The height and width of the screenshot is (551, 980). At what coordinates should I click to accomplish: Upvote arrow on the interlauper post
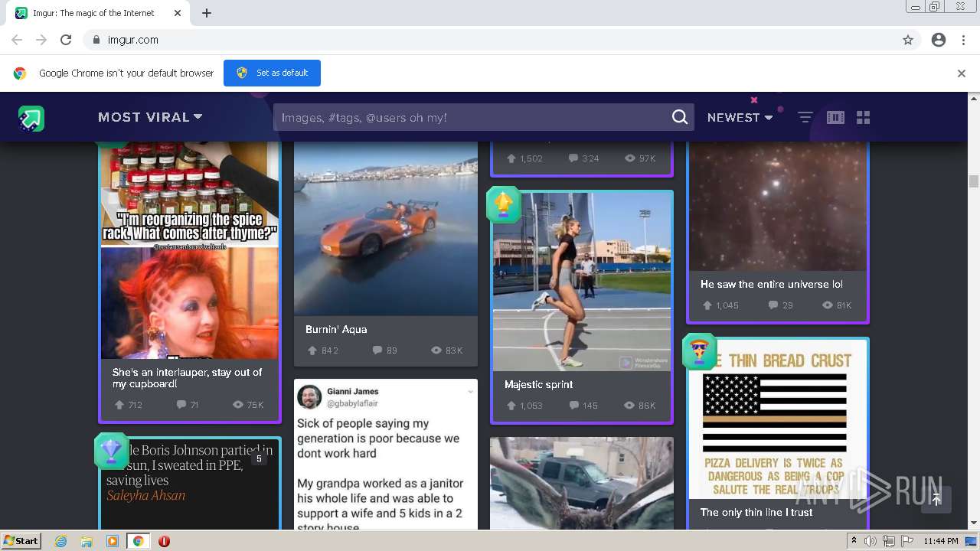119,405
